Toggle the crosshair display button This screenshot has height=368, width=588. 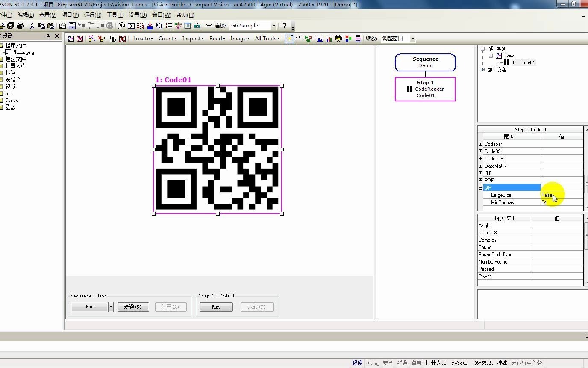(x=308, y=39)
